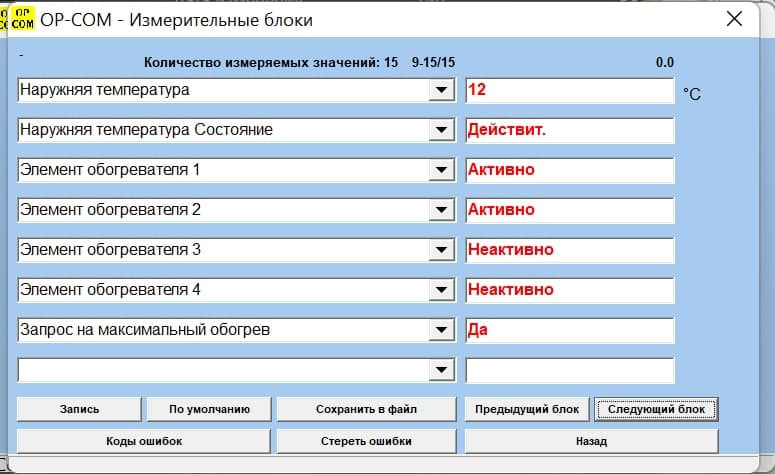This screenshot has width=775, height=474.
Task: Click the OP-COM app icon in title bar
Action: pyautogui.click(x=22, y=18)
